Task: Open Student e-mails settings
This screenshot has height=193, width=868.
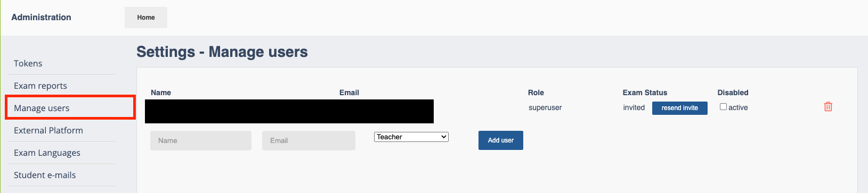Action: click(x=45, y=175)
